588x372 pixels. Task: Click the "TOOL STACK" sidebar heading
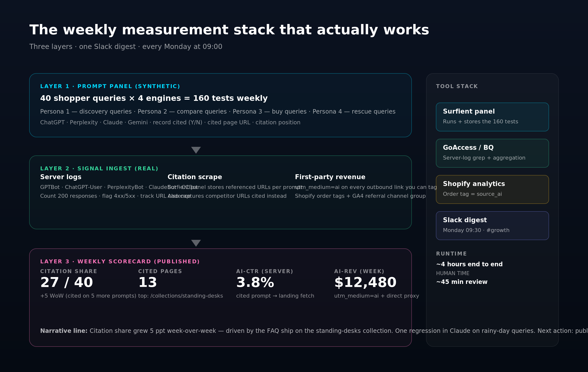pyautogui.click(x=457, y=86)
